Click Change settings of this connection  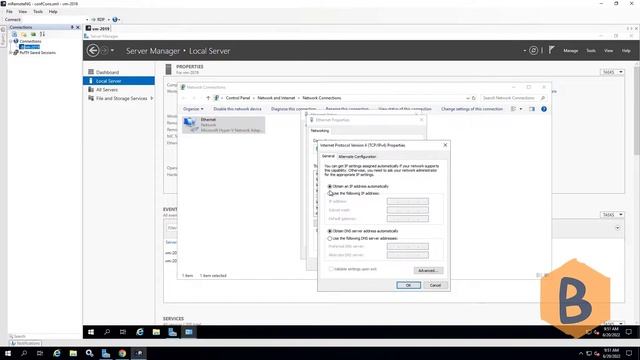click(472, 109)
